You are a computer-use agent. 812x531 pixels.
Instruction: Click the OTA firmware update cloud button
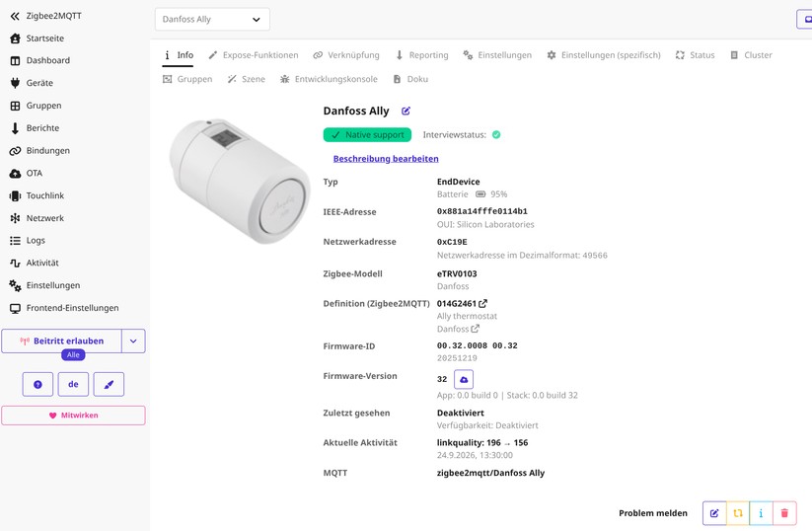[x=464, y=379]
